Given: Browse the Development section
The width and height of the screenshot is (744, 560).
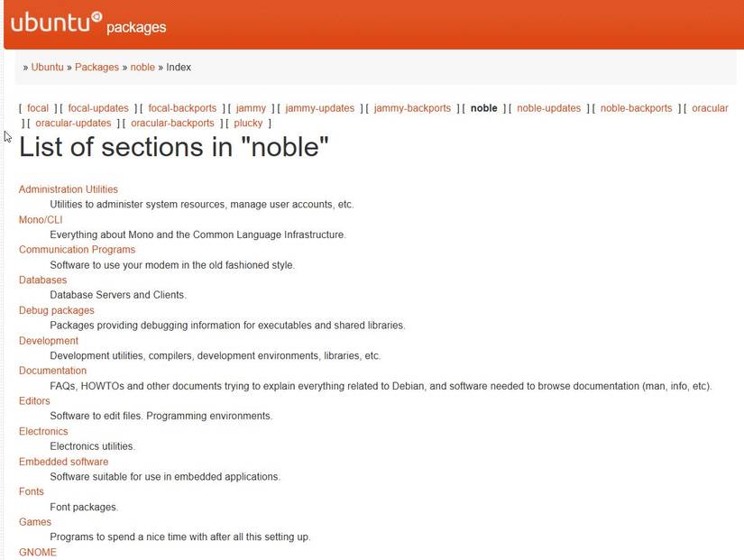Looking at the screenshot, I should [x=49, y=341].
